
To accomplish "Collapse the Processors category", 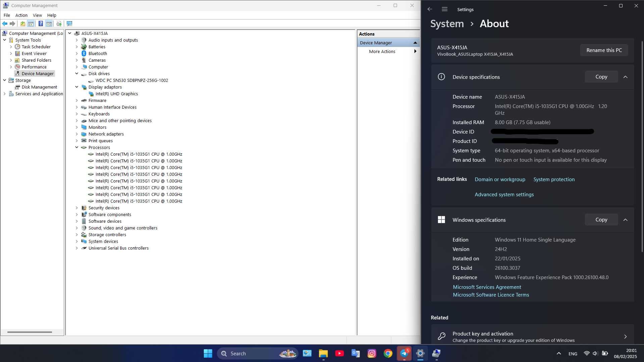I will tap(77, 147).
